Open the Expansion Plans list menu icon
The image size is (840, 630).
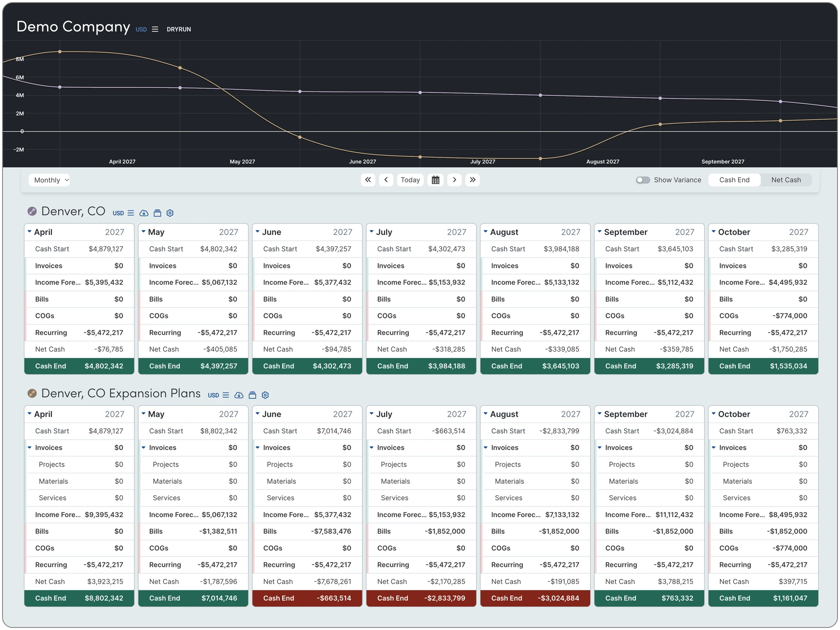click(226, 395)
